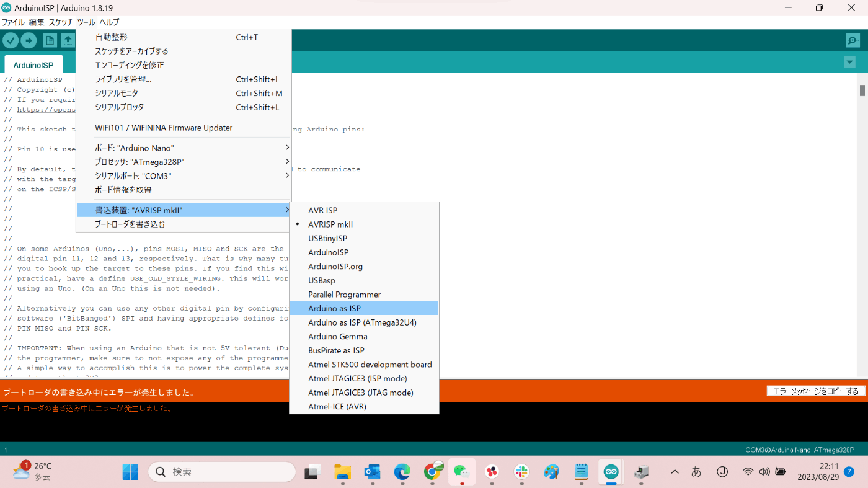
Task: Open the 編集 menu
Action: tap(37, 22)
